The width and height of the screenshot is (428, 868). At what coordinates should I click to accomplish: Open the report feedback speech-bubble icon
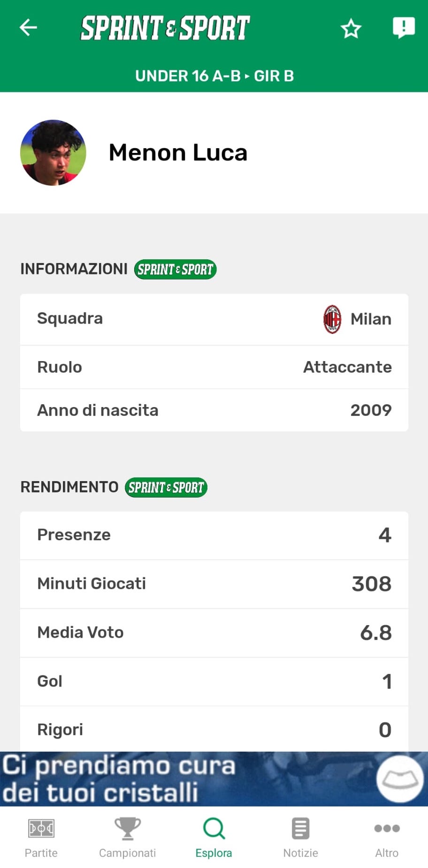403,28
